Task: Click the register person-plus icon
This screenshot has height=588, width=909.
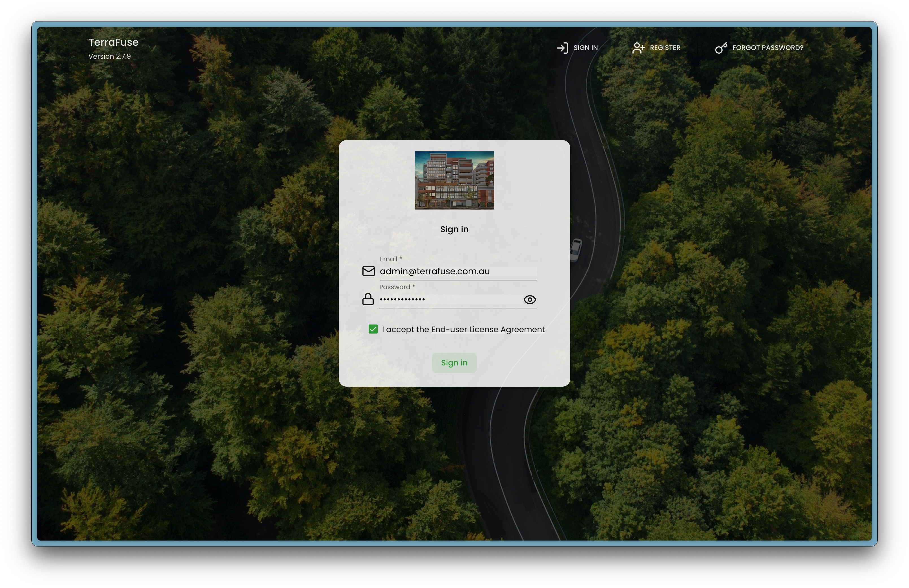Action: [638, 47]
